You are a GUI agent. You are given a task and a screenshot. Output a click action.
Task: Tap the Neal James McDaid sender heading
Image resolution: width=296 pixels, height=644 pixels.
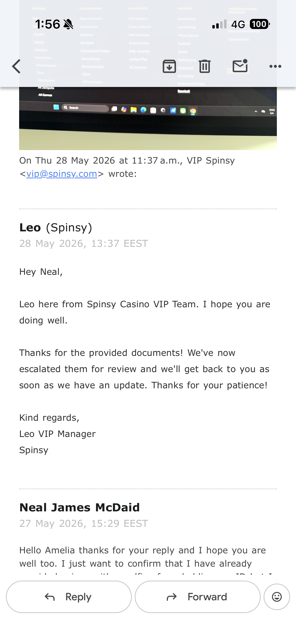(x=80, y=507)
